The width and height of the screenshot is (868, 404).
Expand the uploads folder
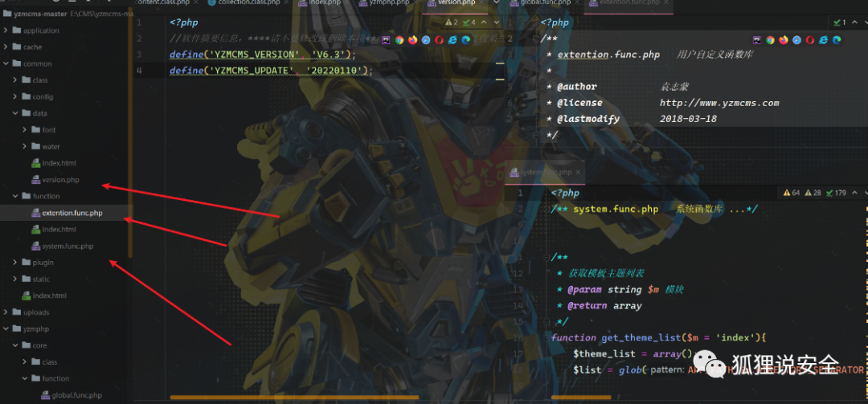pyautogui.click(x=6, y=312)
